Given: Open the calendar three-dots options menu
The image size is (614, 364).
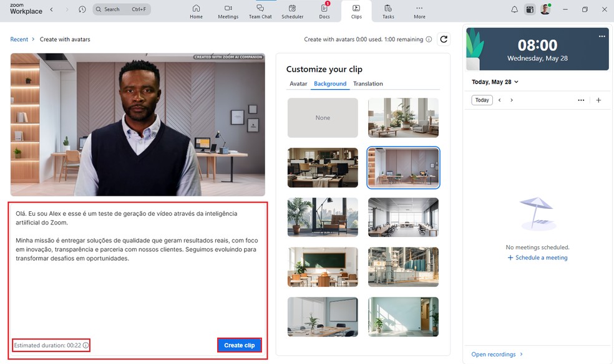Looking at the screenshot, I should (581, 100).
